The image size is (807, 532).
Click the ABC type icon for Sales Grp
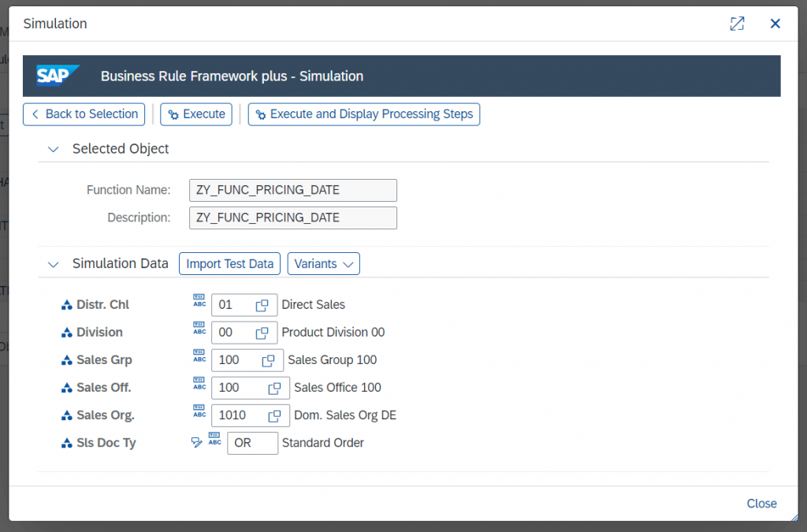pyautogui.click(x=199, y=356)
